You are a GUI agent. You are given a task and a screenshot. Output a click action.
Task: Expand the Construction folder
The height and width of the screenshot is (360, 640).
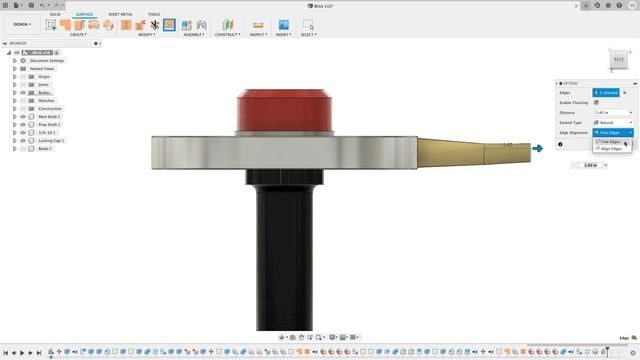pyautogui.click(x=15, y=109)
